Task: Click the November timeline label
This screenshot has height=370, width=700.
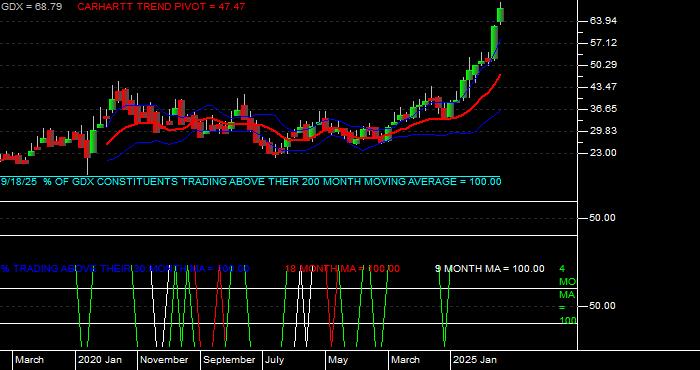Action: 165,360
